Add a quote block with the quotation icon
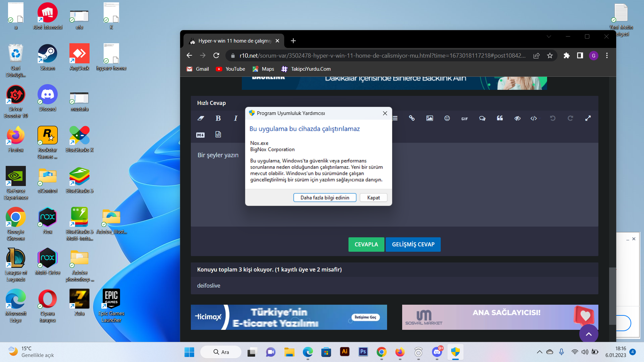The image size is (644, 362). [500, 118]
